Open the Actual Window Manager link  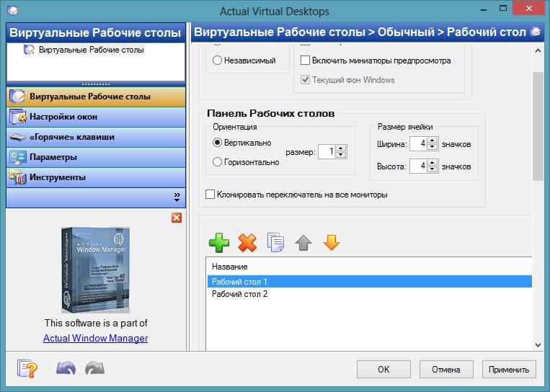95,338
